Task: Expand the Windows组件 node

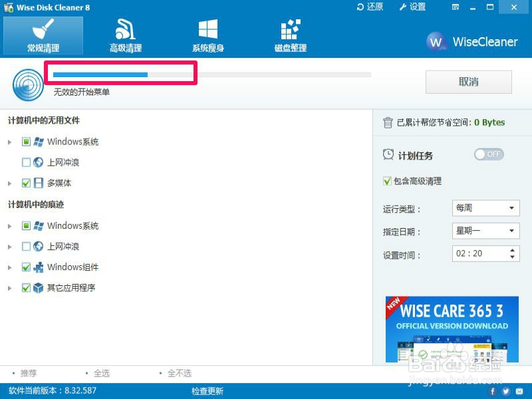Action: click(x=10, y=267)
